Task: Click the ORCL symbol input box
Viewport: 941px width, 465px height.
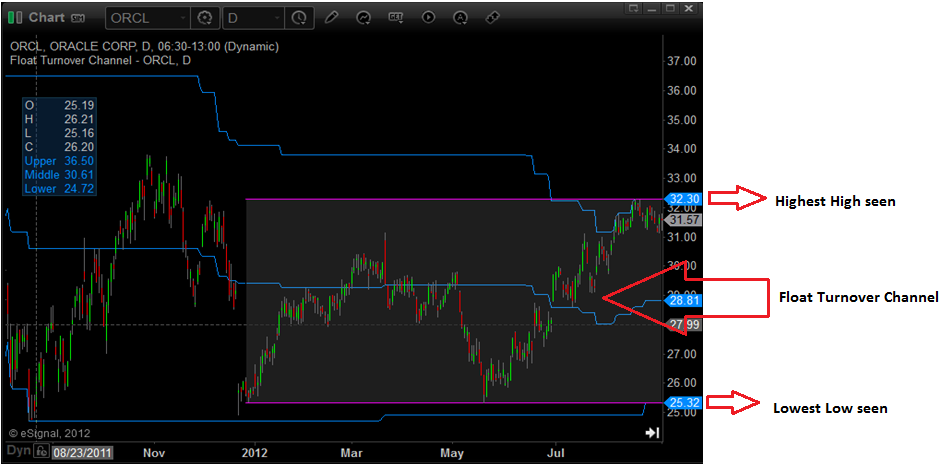Action: point(148,18)
